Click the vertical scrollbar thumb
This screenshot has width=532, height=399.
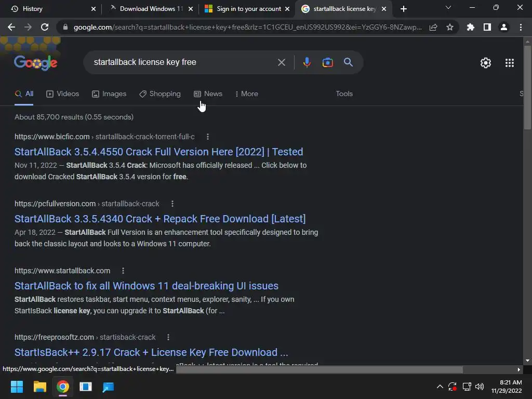coord(527,87)
